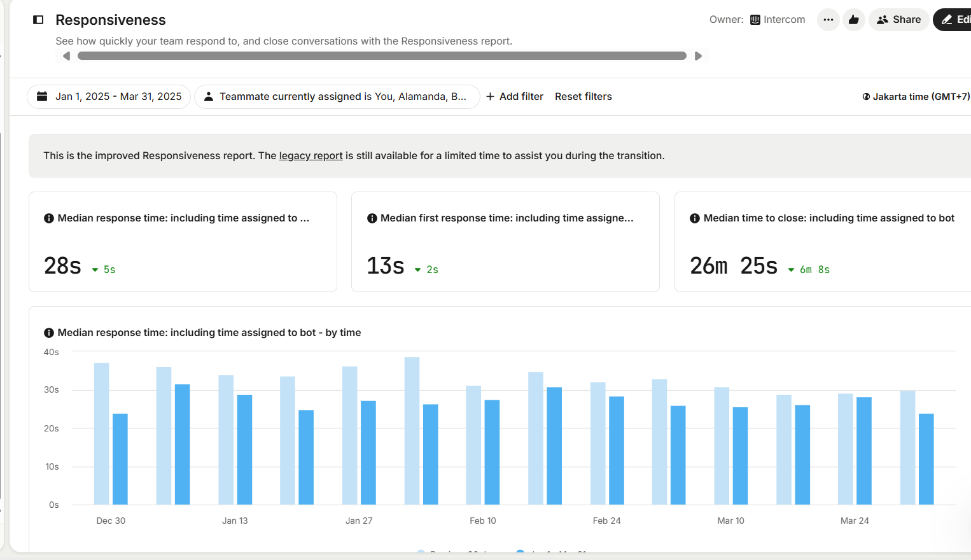
Task: Click info icon beside the by time chart title
Action: (x=49, y=333)
